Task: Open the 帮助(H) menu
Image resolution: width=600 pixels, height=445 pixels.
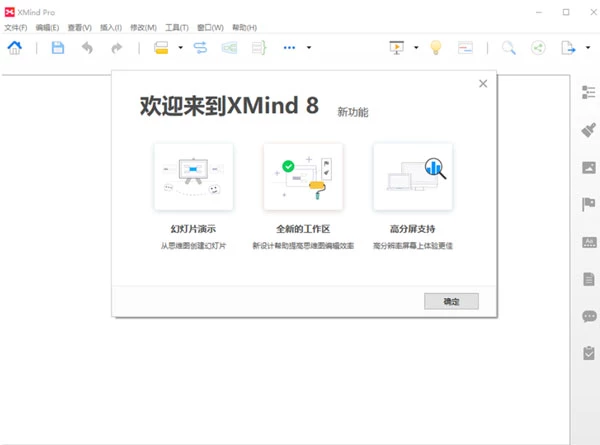Action: point(245,28)
